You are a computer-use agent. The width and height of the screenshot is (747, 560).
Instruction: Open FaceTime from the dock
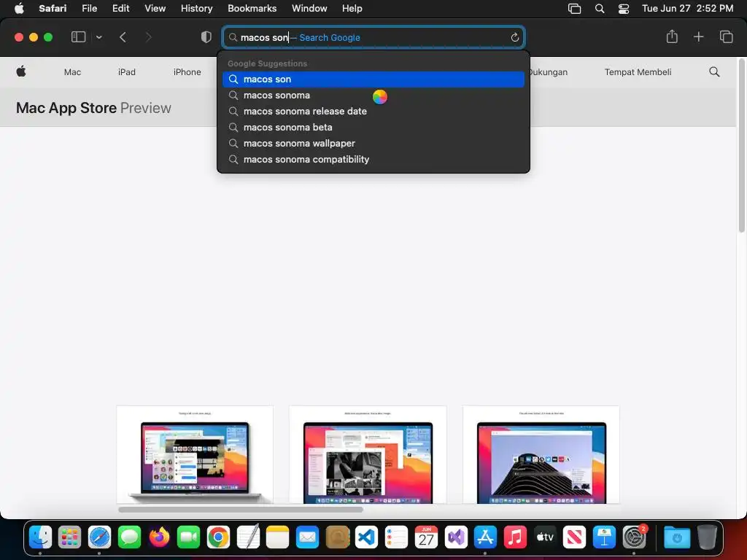click(x=189, y=537)
